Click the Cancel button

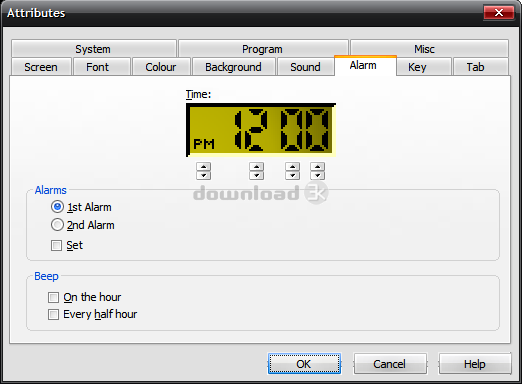click(390, 364)
